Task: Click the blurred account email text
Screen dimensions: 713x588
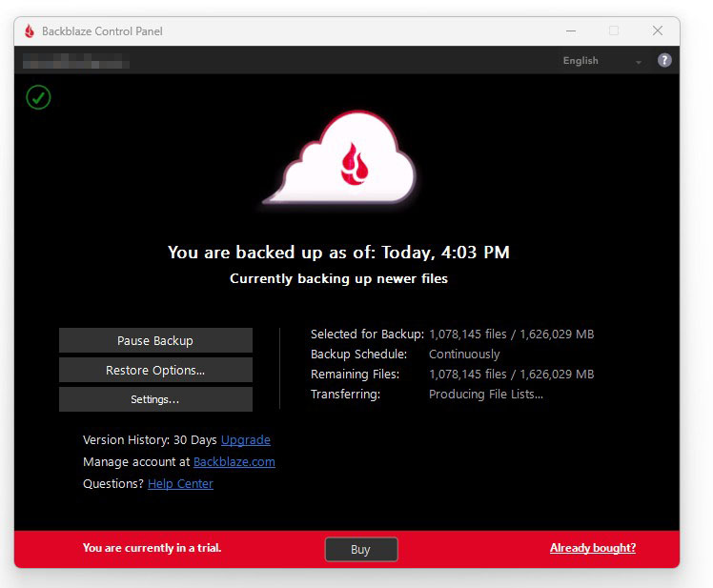Action: (76, 62)
